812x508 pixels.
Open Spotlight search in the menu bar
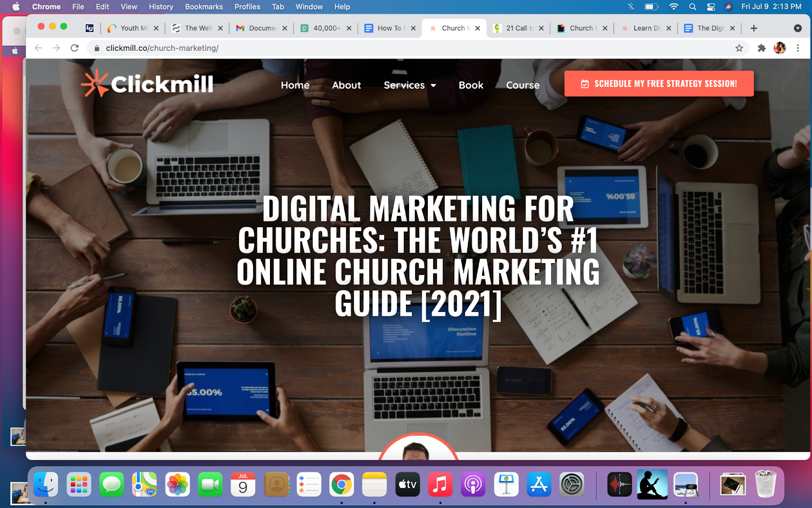click(693, 7)
